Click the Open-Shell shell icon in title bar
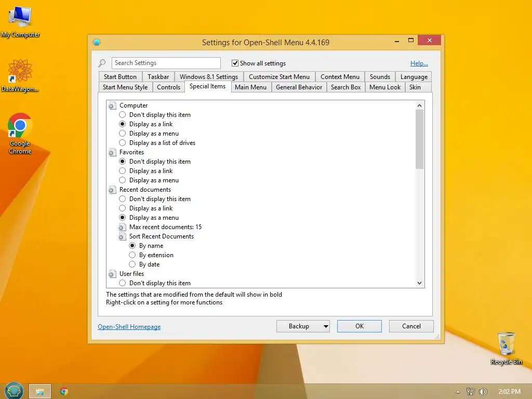 (97, 42)
